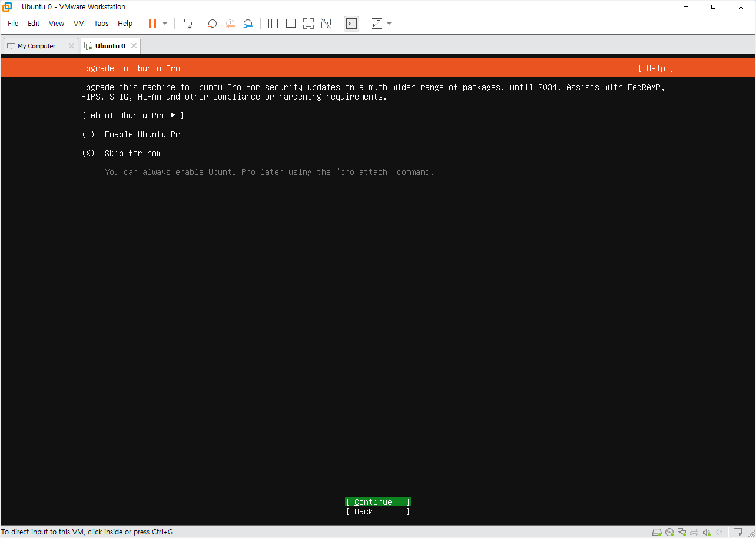This screenshot has width=756, height=538.
Task: Click the CD/DVD drive status icon
Action: pyautogui.click(x=670, y=532)
